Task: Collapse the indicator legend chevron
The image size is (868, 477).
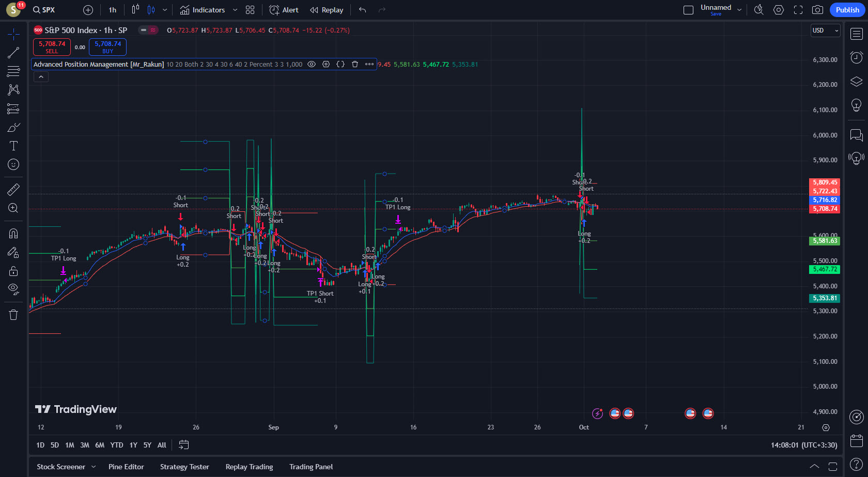Action: [41, 77]
